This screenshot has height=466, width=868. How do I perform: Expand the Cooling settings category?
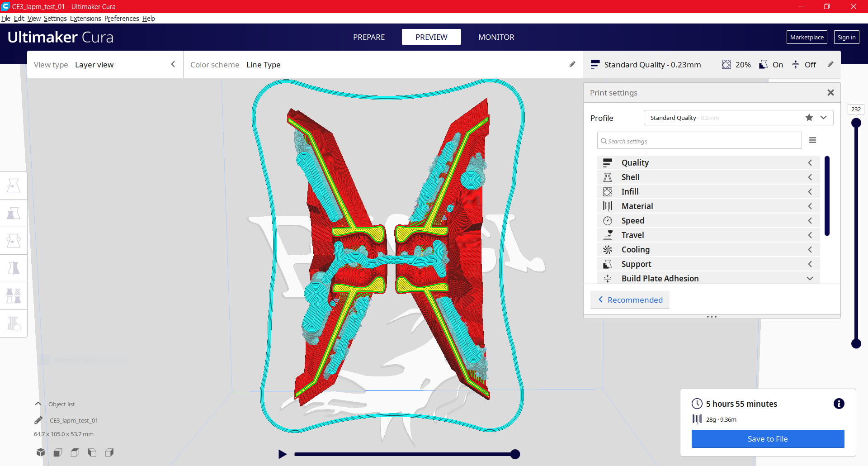click(708, 249)
